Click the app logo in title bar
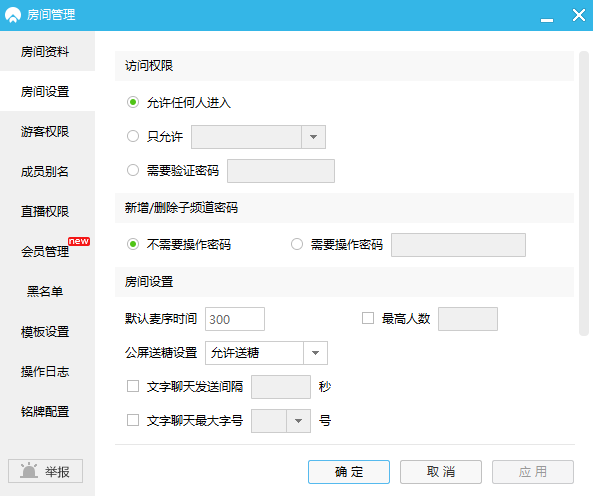Image resolution: width=593 pixels, height=496 pixels. point(12,15)
